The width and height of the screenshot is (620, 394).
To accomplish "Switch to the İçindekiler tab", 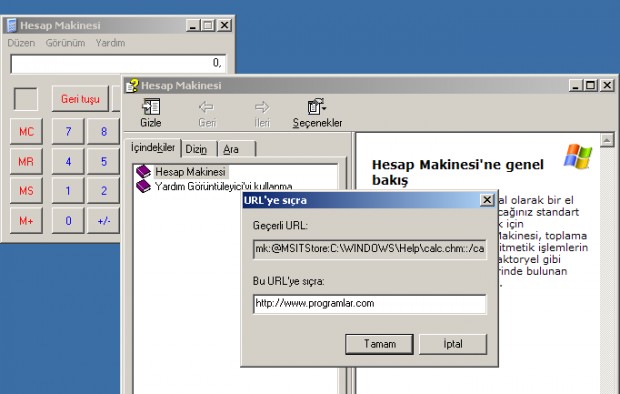I will [x=153, y=148].
